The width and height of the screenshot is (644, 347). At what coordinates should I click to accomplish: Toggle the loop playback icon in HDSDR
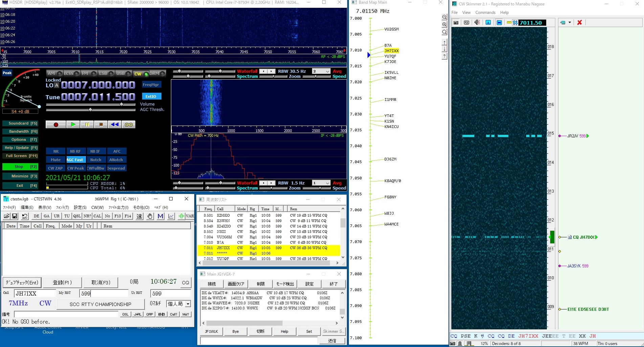point(129,125)
